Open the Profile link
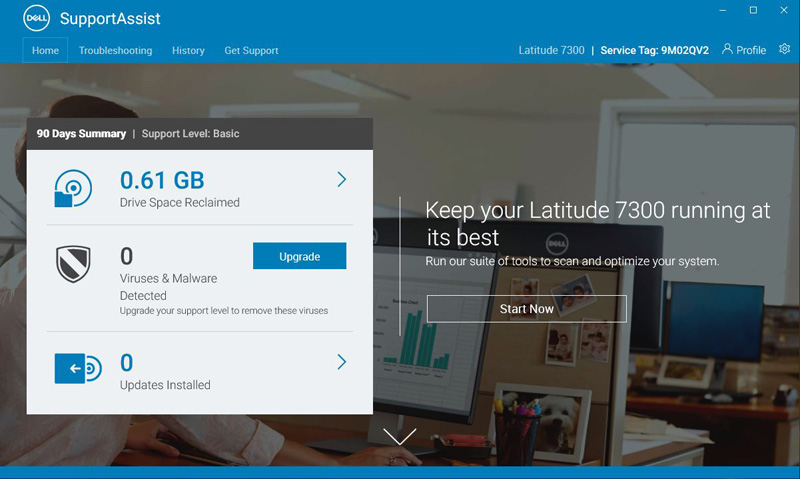800x479 pixels. pyautogui.click(x=744, y=49)
